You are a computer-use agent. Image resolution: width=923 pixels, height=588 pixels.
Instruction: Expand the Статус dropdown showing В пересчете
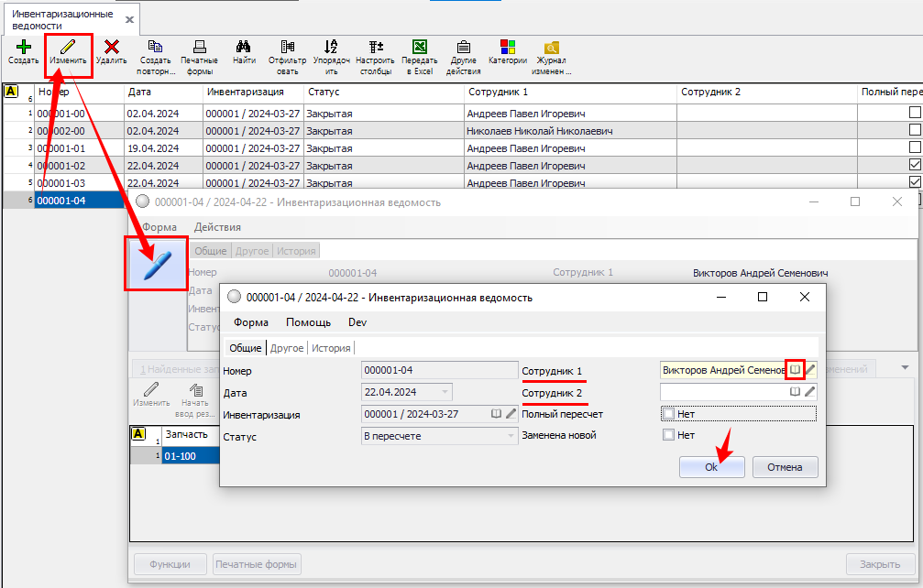pyautogui.click(x=511, y=436)
